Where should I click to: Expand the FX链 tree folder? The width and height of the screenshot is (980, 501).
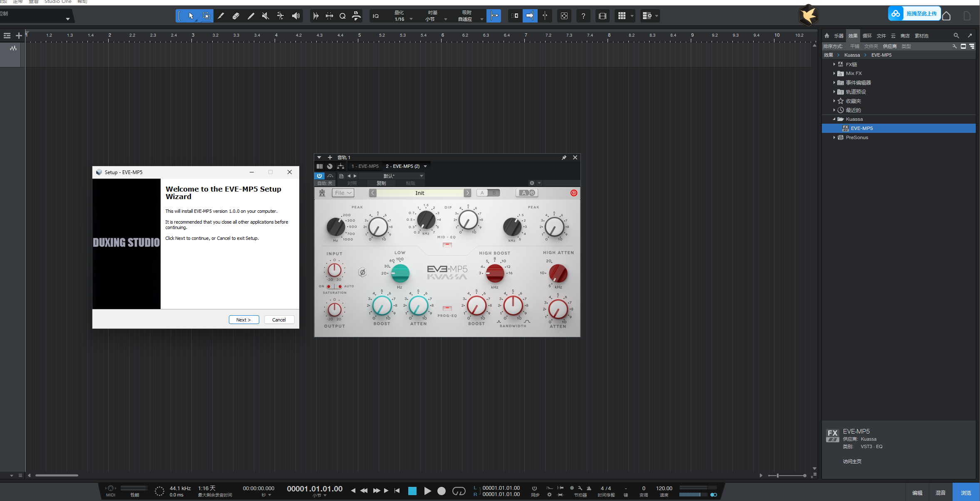(834, 64)
